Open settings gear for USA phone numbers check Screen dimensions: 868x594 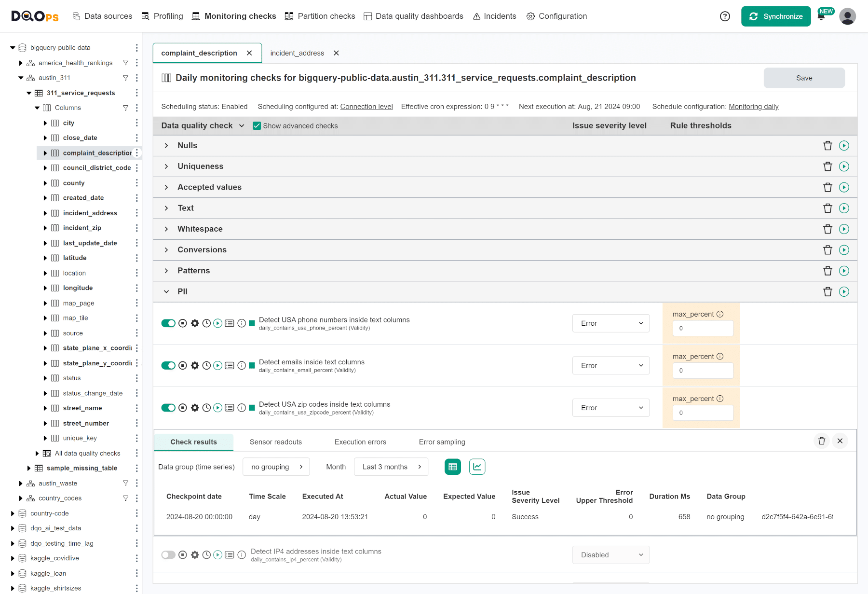coord(195,323)
